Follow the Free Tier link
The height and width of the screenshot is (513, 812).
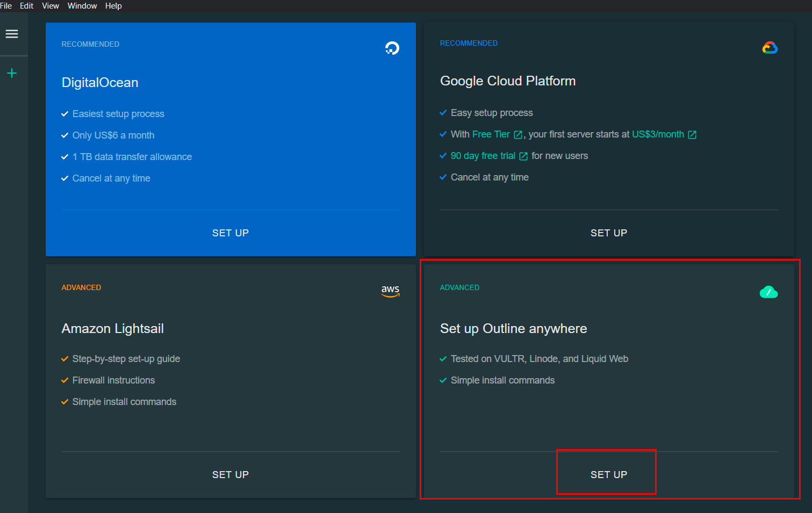click(491, 134)
